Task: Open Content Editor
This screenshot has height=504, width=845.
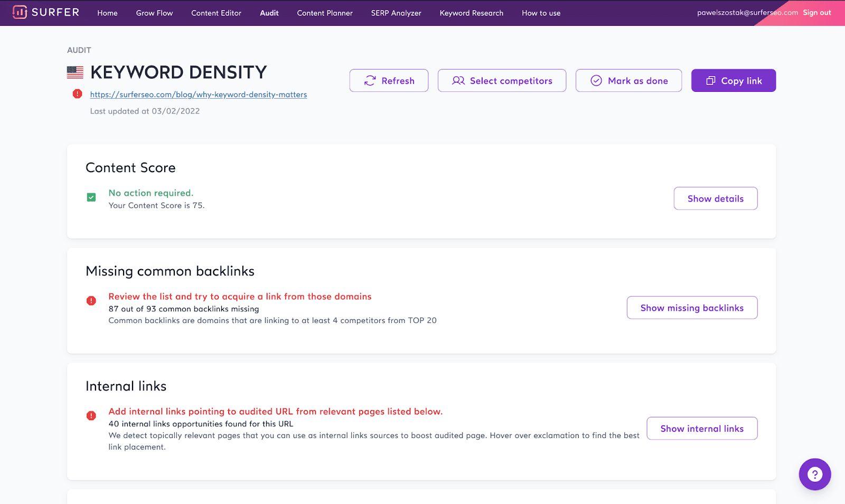Action: point(216,13)
